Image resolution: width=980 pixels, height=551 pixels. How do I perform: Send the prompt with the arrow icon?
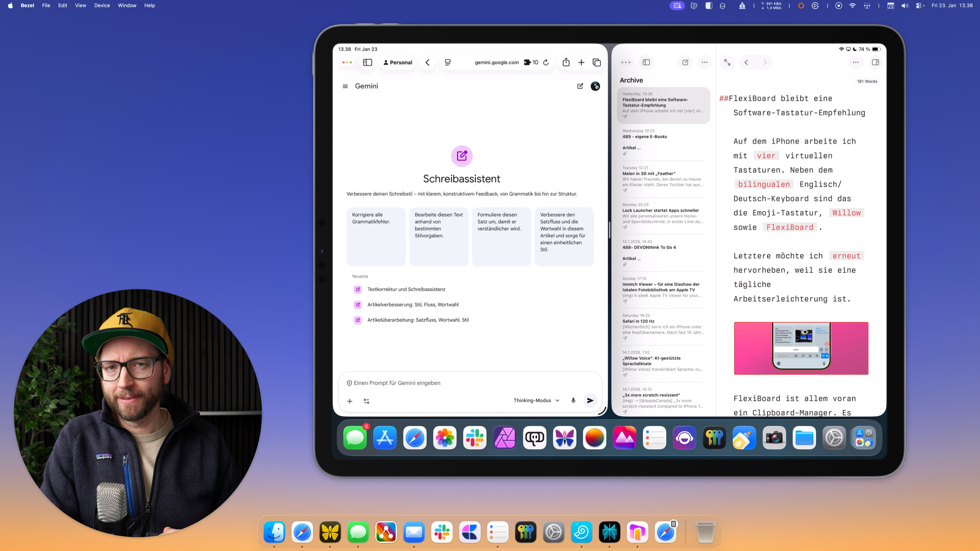(590, 400)
